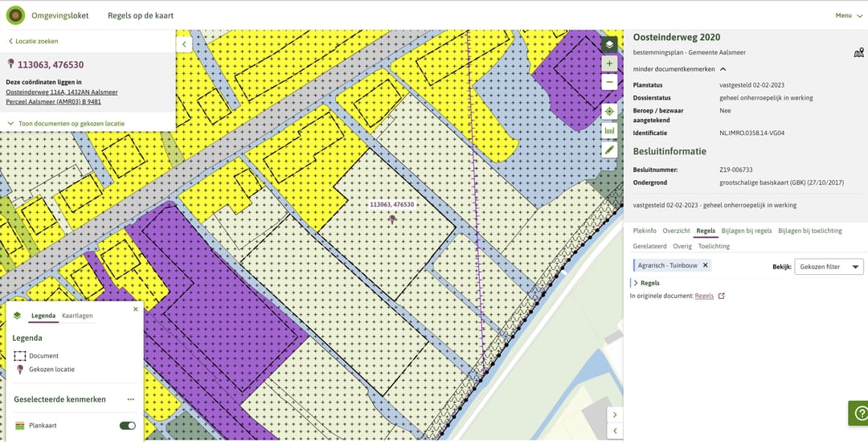868x442 pixels.
Task: Collapse the left search panel arrow
Action: tap(184, 45)
